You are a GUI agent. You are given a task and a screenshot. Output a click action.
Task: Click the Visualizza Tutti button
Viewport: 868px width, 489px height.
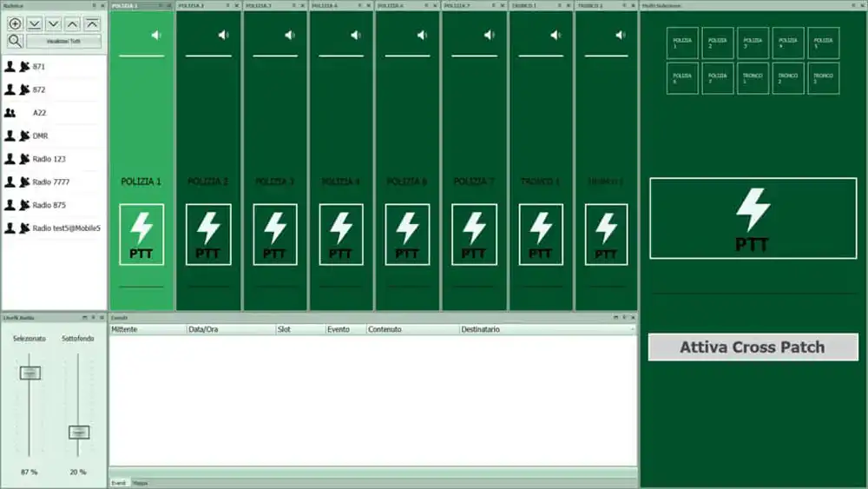click(x=63, y=41)
